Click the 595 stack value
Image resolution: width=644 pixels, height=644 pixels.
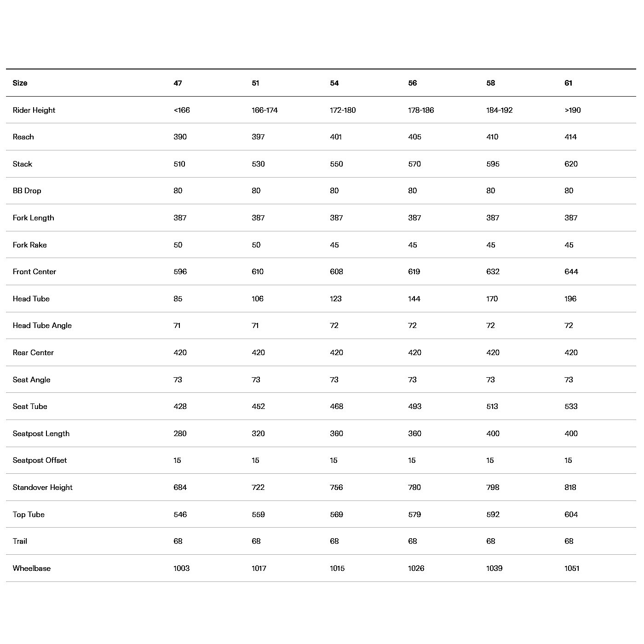[493, 164]
